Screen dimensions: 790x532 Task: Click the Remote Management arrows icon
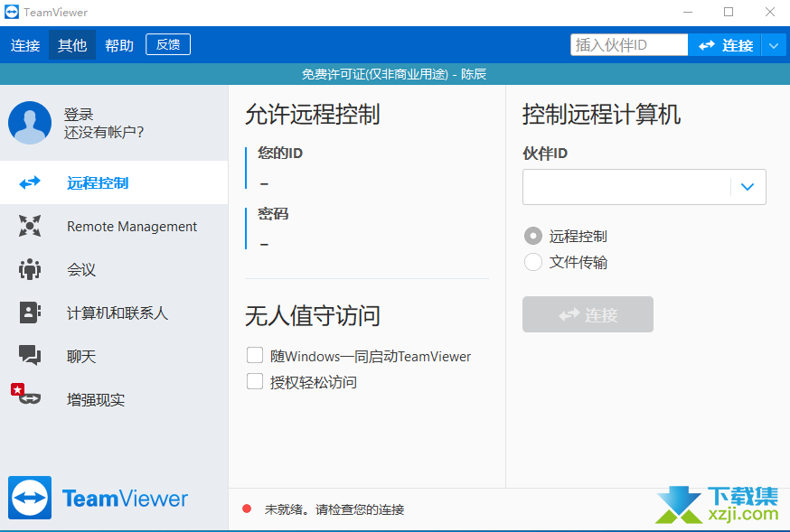tap(30, 226)
